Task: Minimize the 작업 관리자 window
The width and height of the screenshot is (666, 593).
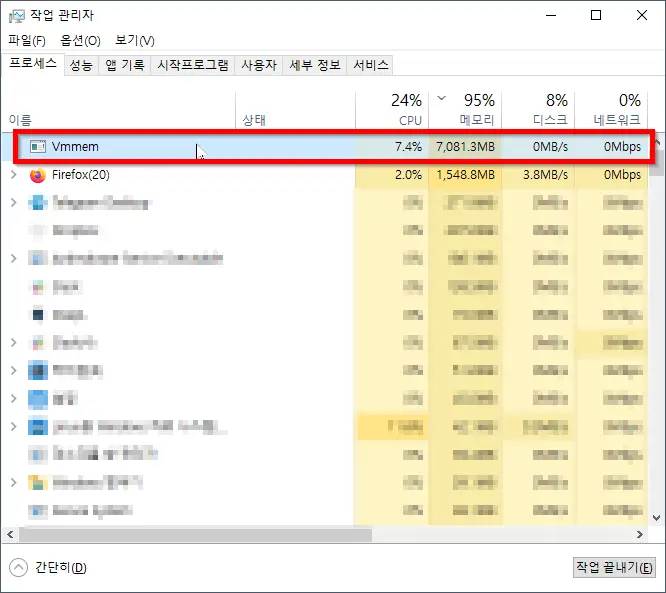Action: pos(551,15)
